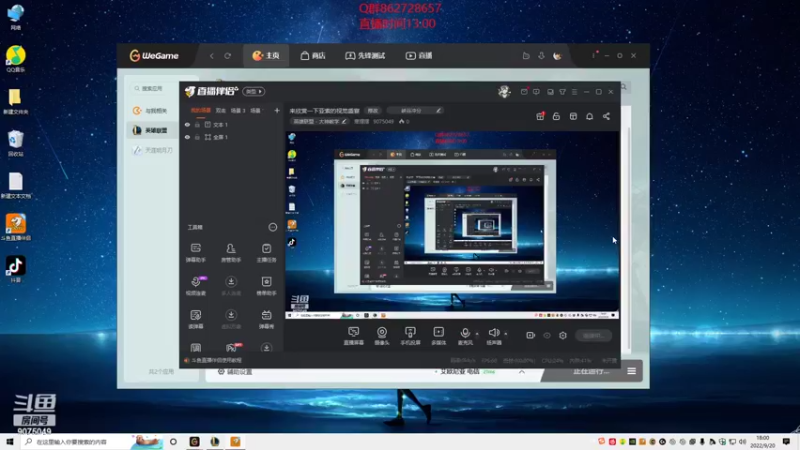Download the bottom-right toolbox tool
The image size is (800, 450).
pos(266,348)
